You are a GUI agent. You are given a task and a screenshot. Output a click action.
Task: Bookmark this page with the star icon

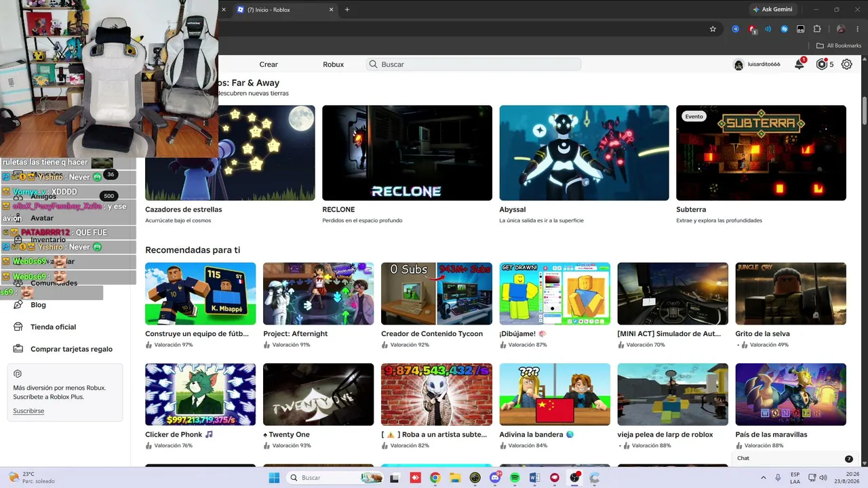[x=713, y=29]
